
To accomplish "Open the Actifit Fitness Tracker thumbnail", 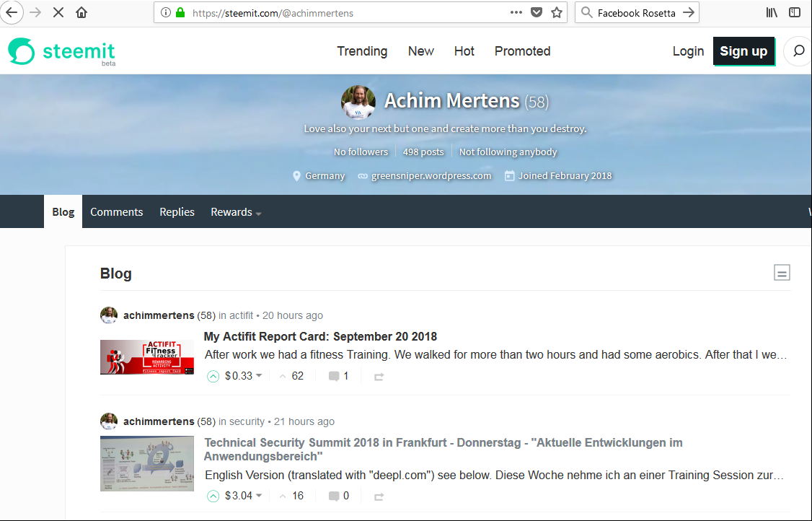I will (x=147, y=357).
